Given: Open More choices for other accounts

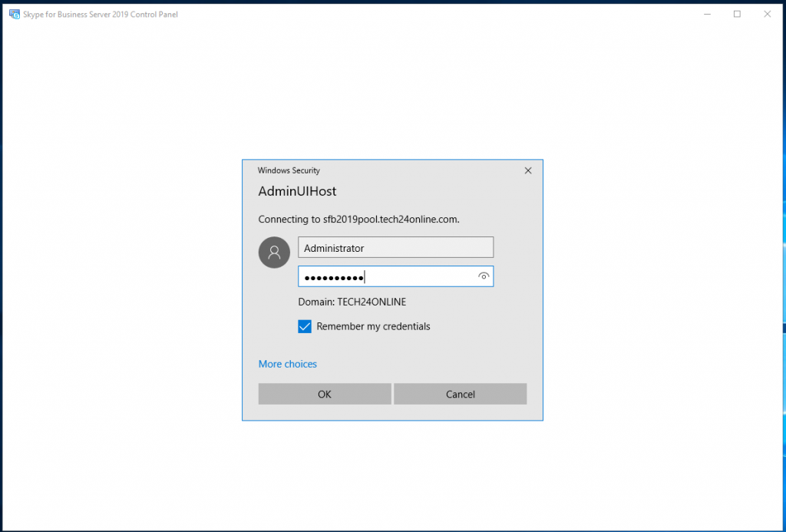Looking at the screenshot, I should pos(287,363).
